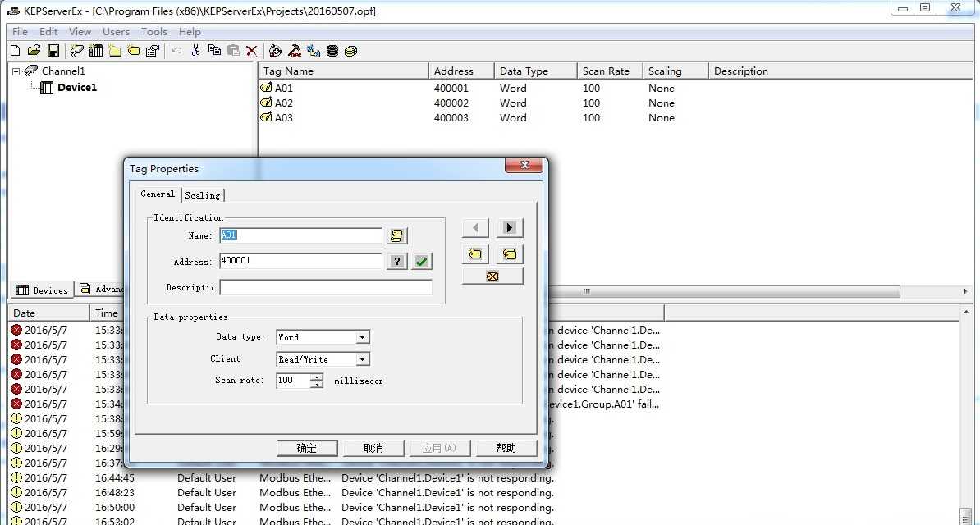Click the 确定 OK button

point(307,448)
